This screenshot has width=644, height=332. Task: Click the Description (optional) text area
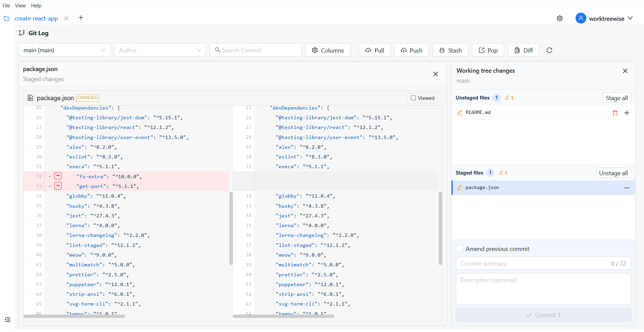[543, 289]
